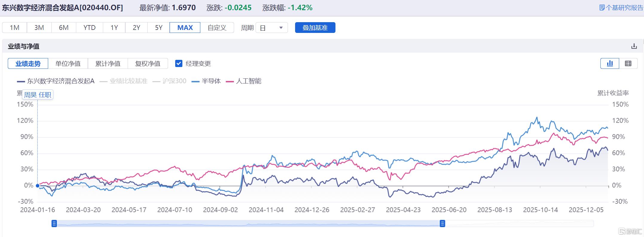644x237 pixels.
Task: Click the 周昊 任职 manager marker label
Action: (38, 95)
